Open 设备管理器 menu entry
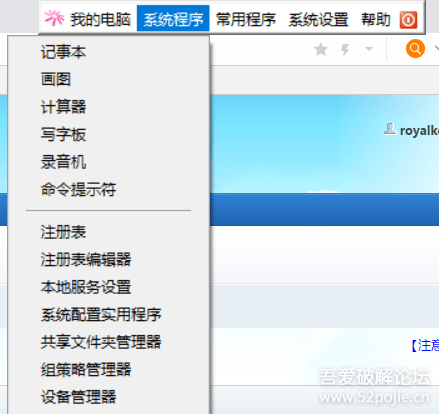 click(109, 397)
